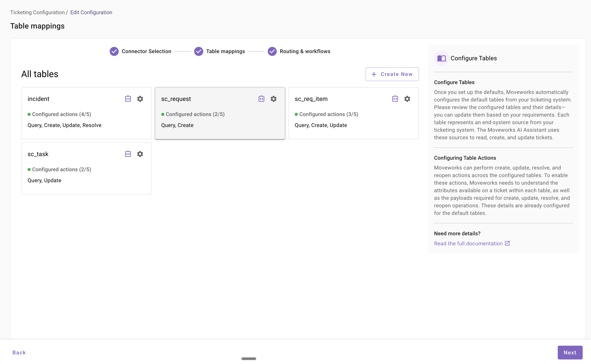This screenshot has width=591, height=364.
Task: Open incident table gear settings
Action: click(140, 99)
